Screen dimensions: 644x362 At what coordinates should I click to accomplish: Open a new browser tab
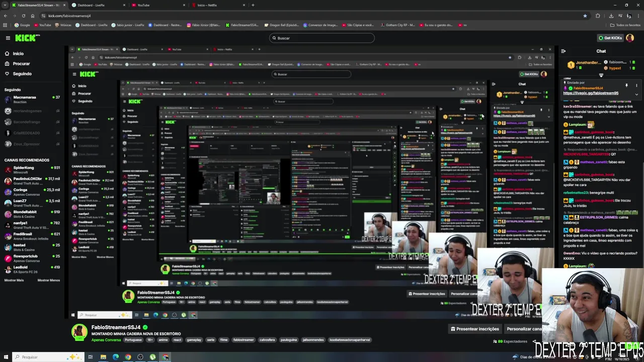[253, 5]
